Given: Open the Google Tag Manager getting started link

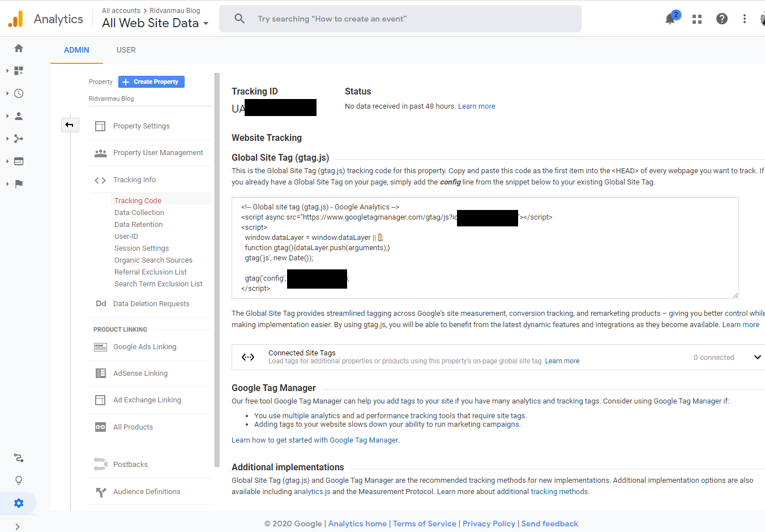Looking at the screenshot, I should click(x=315, y=440).
